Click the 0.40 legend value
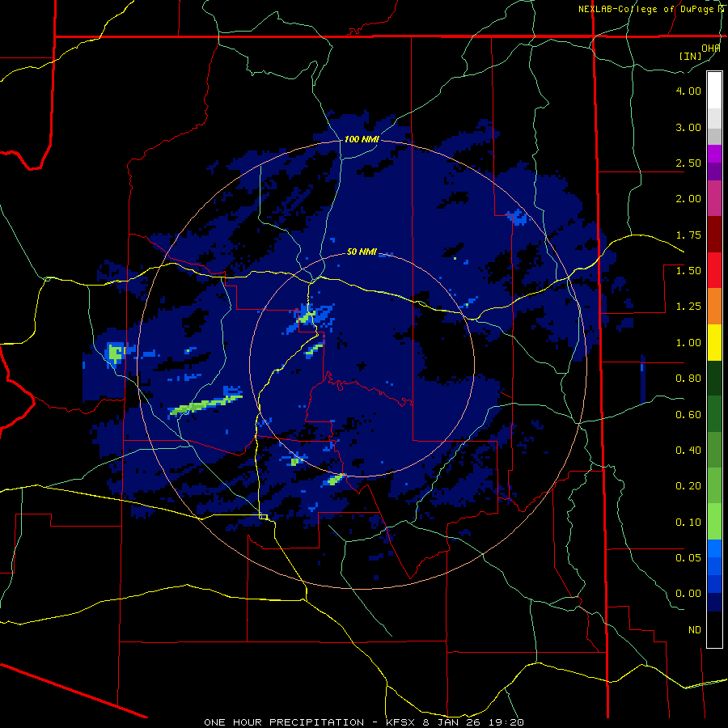 688,451
